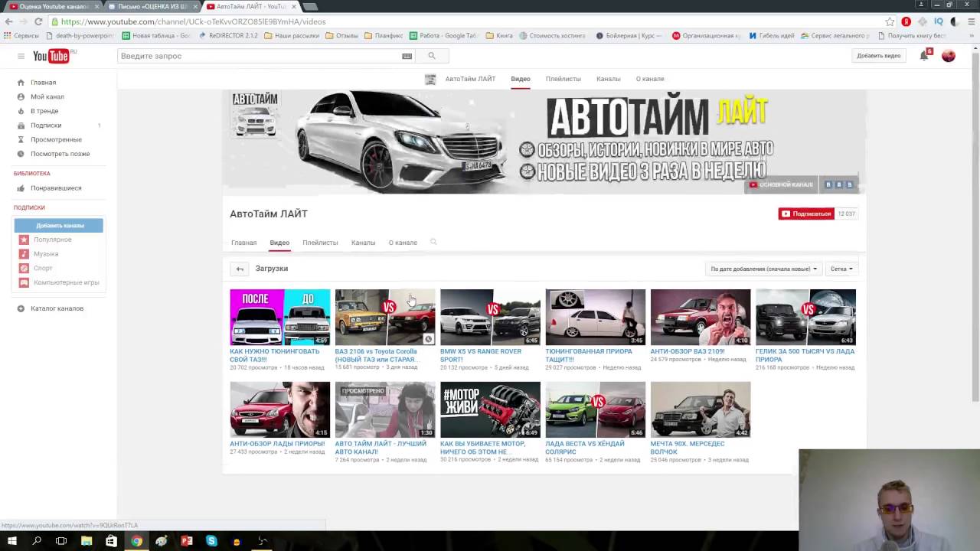
Task: Switch to the Плейлисты tab below channel name
Action: (320, 243)
